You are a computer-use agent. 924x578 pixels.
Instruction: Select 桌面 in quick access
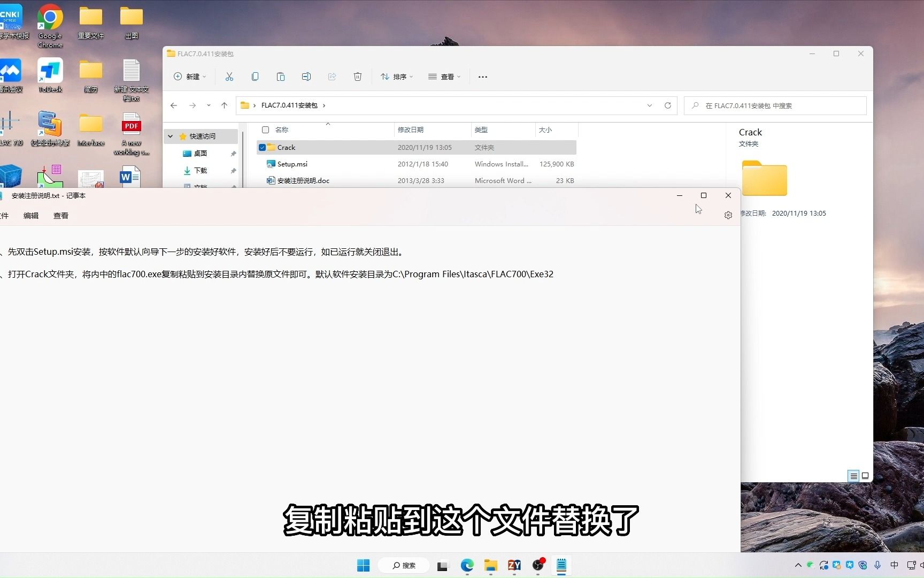tap(201, 154)
